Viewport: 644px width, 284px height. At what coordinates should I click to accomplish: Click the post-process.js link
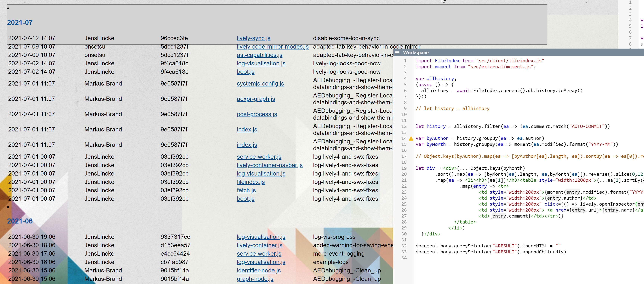[257, 114]
